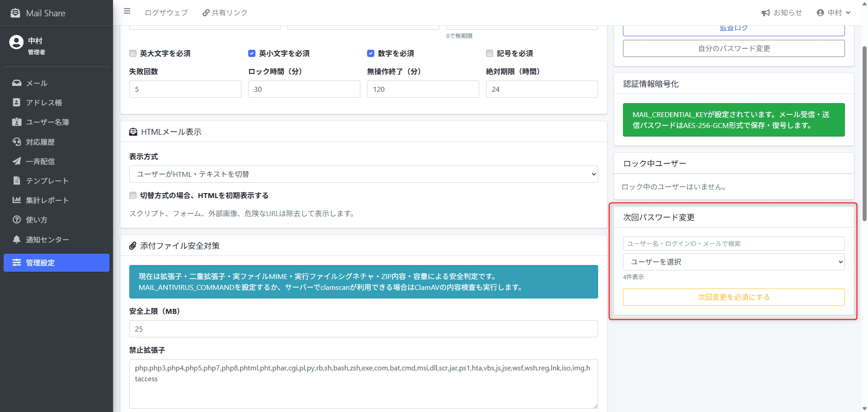Open メール in the sidebar
868x412 pixels.
[57, 83]
